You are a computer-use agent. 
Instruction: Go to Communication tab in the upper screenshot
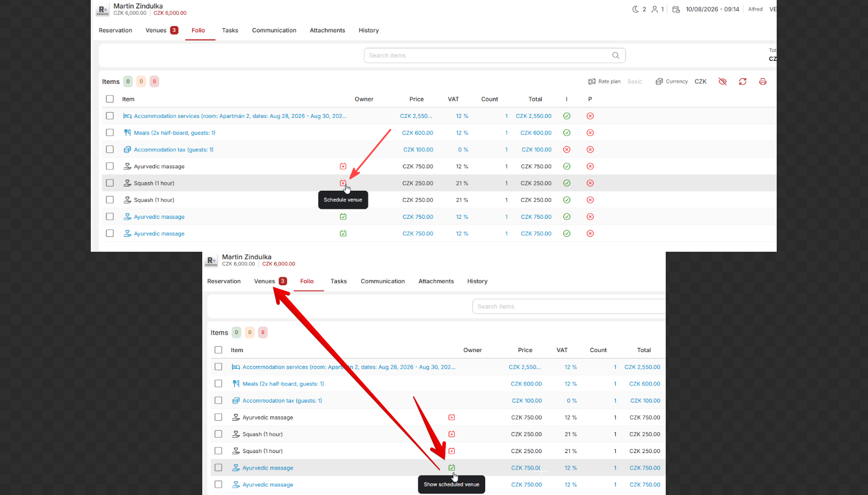[x=274, y=30]
